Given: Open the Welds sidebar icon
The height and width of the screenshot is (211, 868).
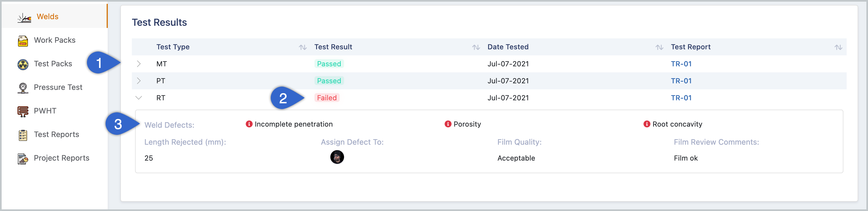Looking at the screenshot, I should 24,17.
